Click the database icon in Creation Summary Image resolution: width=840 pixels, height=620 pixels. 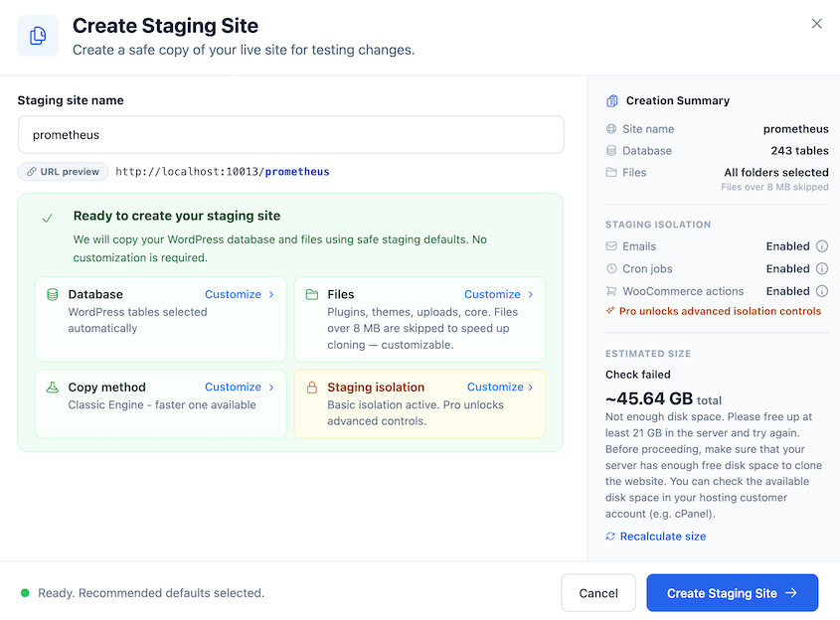pyautogui.click(x=611, y=150)
